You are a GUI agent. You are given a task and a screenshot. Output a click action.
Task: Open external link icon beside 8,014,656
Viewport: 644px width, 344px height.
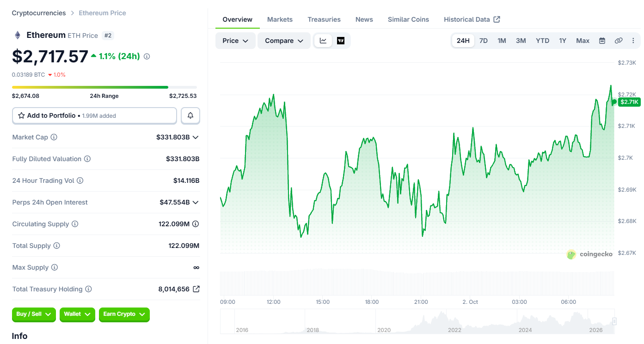(196, 289)
